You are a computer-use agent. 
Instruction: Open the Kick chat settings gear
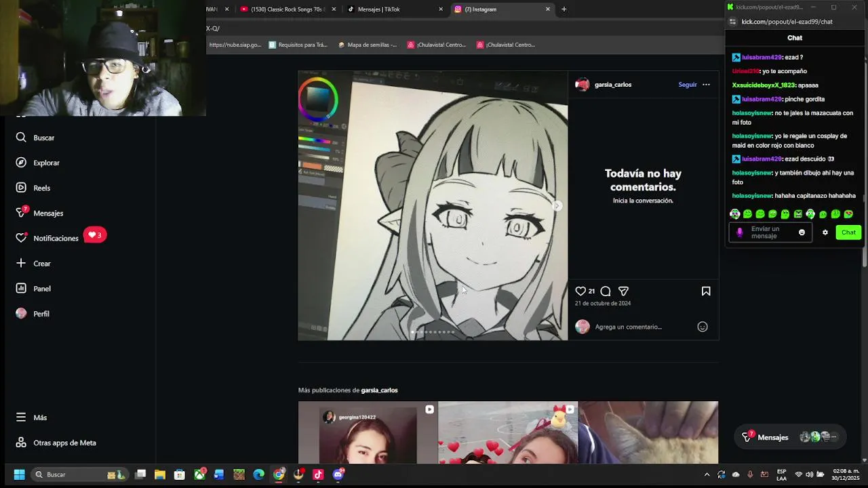[x=825, y=232]
